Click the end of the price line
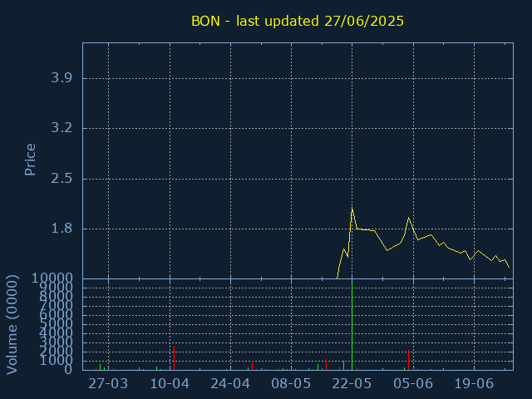The image size is (532, 399). click(509, 268)
